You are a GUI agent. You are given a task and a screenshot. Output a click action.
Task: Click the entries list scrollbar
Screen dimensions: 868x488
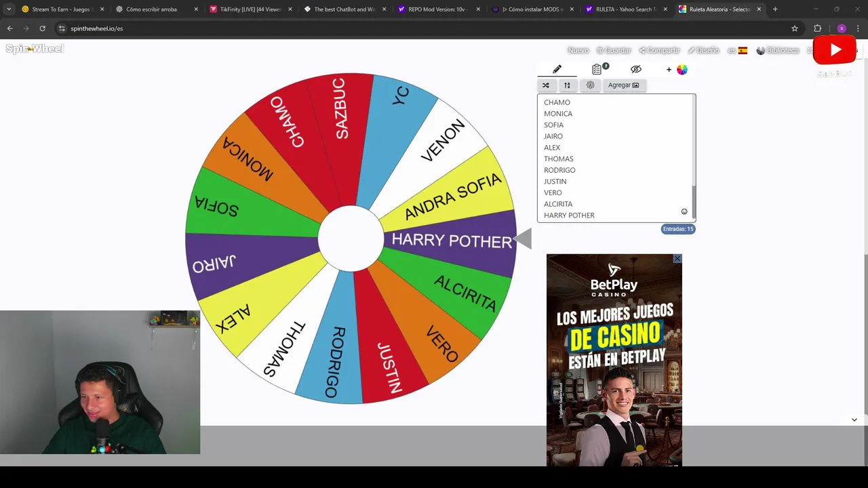pyautogui.click(x=693, y=203)
